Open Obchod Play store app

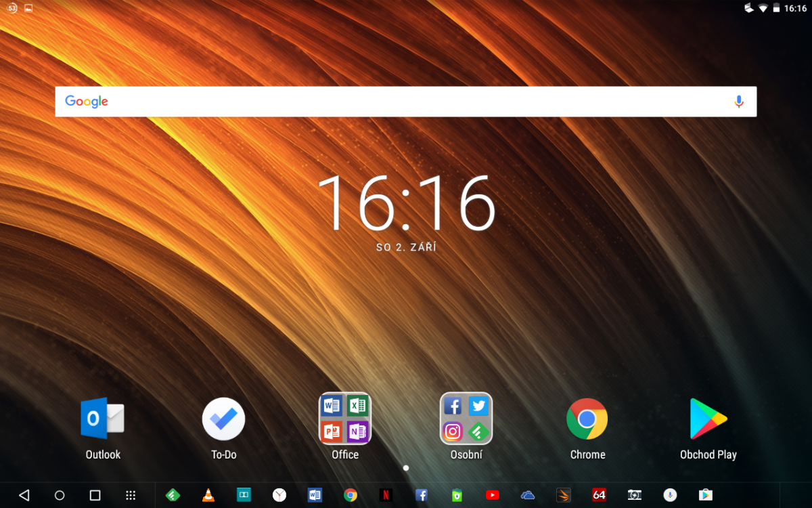tap(708, 419)
